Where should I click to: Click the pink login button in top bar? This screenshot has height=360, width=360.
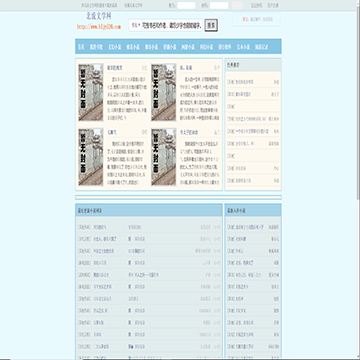pos(237,5)
